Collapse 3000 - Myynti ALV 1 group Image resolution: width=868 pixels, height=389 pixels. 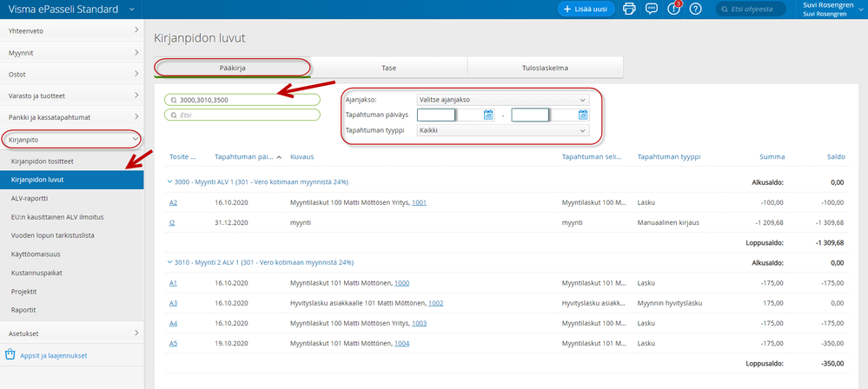[170, 182]
